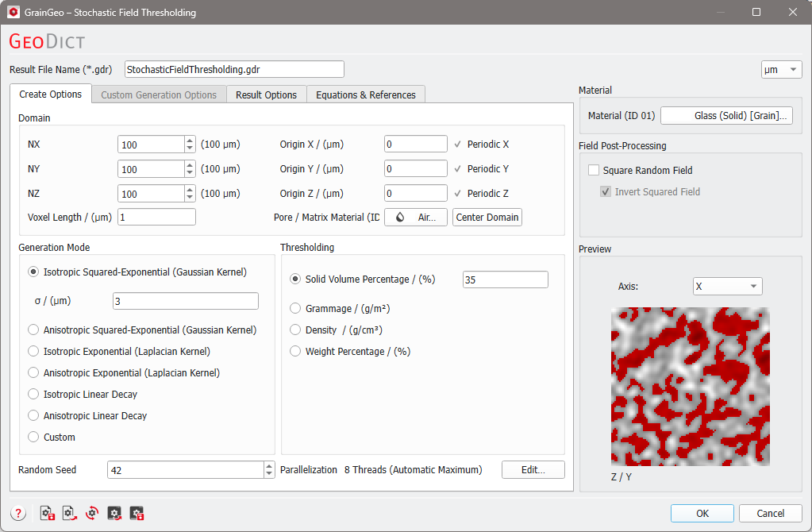Screen dimensions: 812x532
Task: Open the µm unit dropdown
Action: tap(781, 70)
